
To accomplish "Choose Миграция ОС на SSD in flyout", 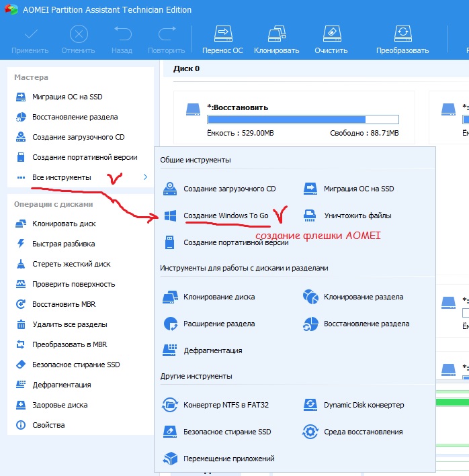I will [359, 189].
